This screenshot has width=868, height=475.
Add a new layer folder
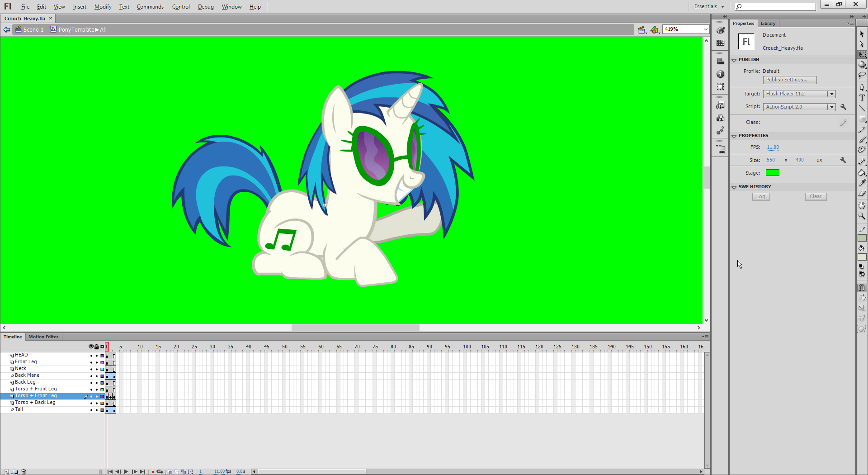[15, 471]
